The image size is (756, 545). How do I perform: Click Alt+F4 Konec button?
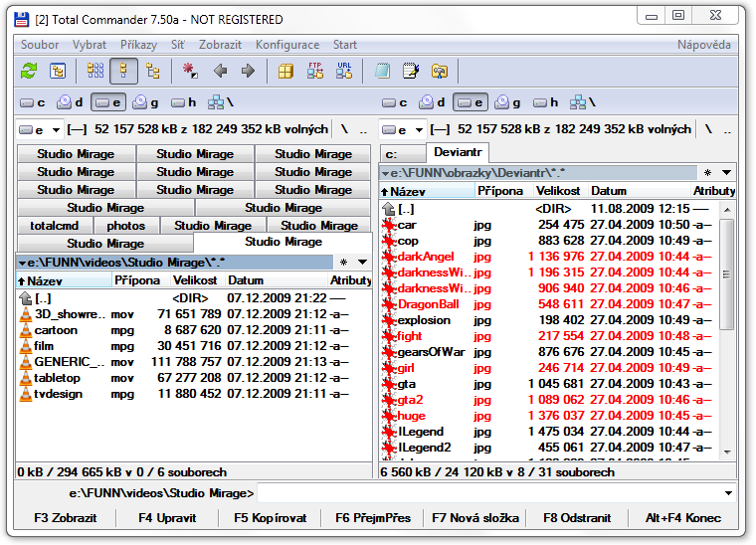click(683, 518)
